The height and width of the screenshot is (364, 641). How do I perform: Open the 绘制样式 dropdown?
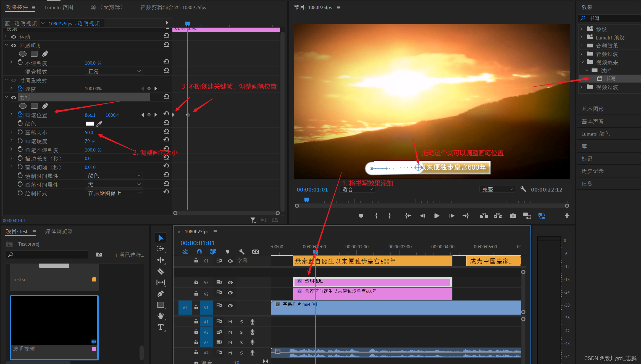(114, 193)
